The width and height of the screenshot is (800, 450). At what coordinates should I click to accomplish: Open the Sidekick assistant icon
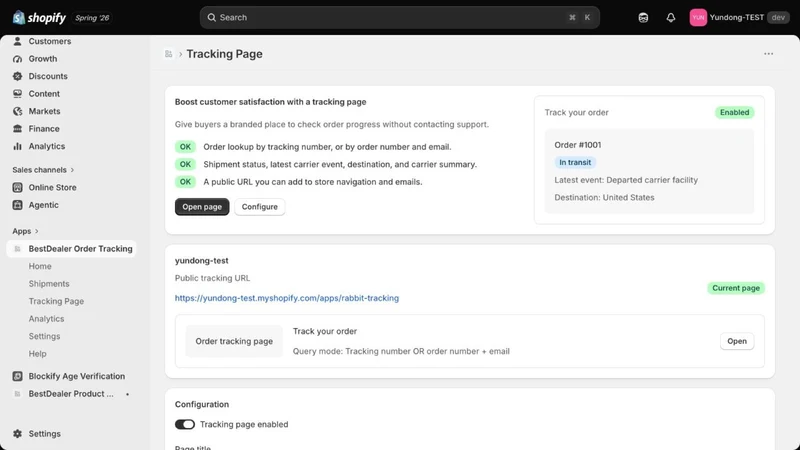tap(643, 17)
